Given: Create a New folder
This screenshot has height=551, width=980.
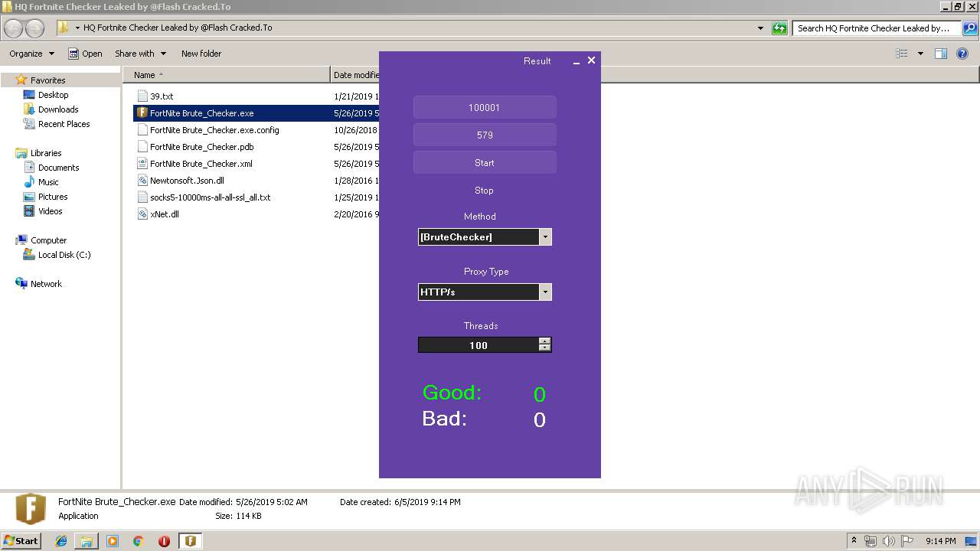Looking at the screenshot, I should tap(201, 54).
